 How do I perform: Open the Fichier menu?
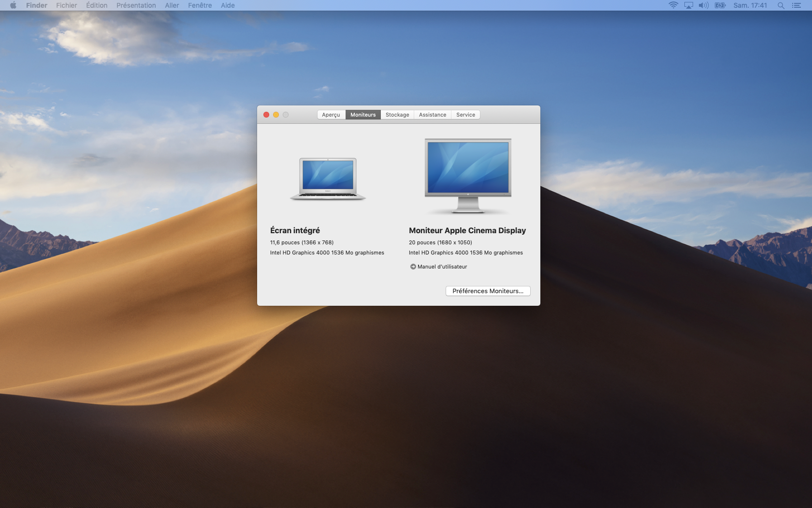click(x=67, y=5)
